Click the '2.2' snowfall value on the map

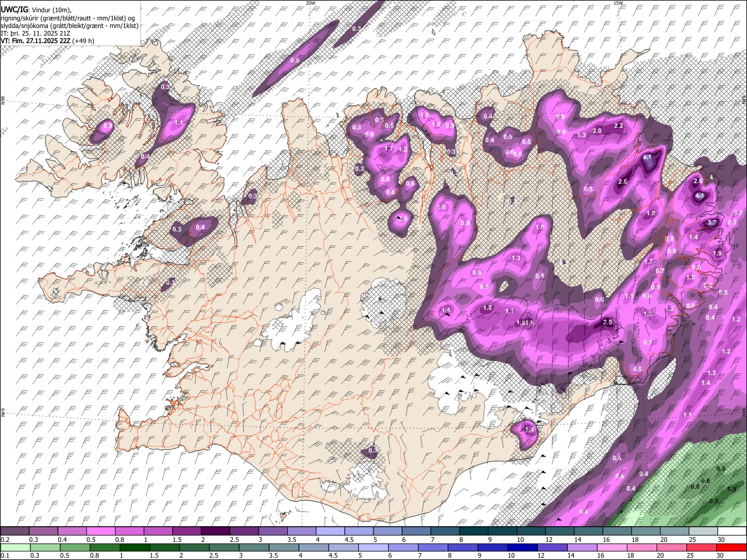point(619,125)
